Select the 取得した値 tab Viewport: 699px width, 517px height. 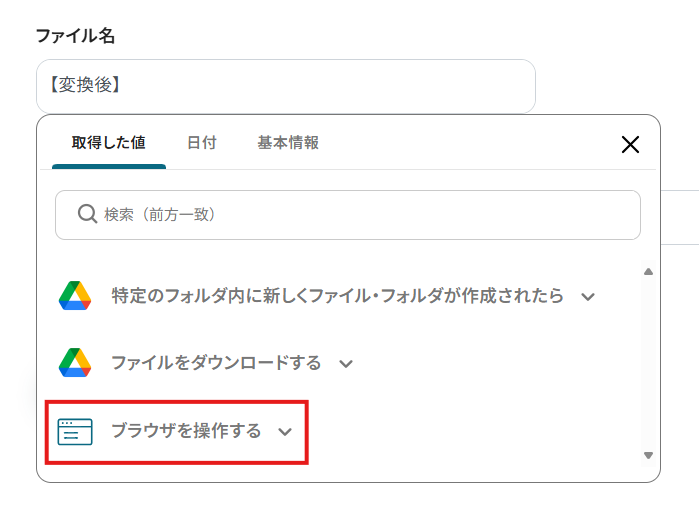point(109,143)
